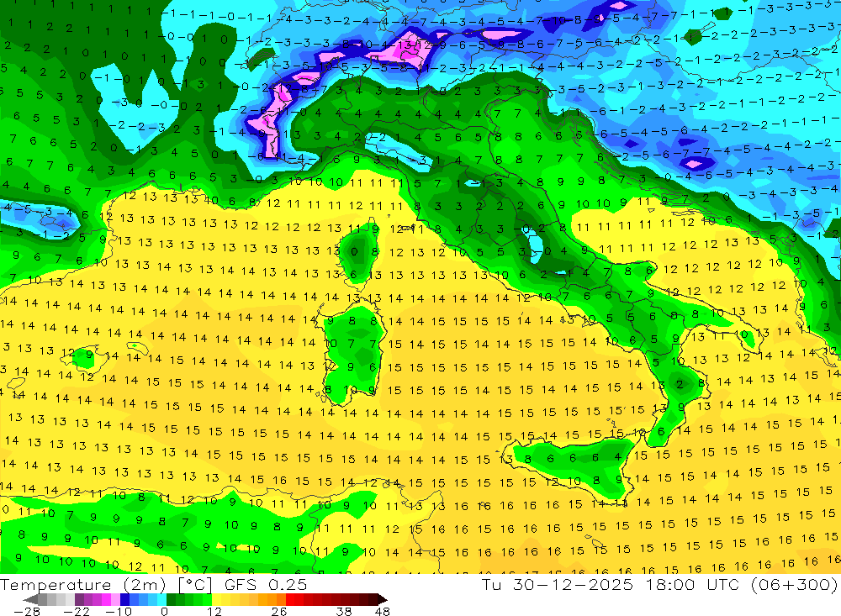Pick the bright red legend segment after 26

tap(290, 600)
